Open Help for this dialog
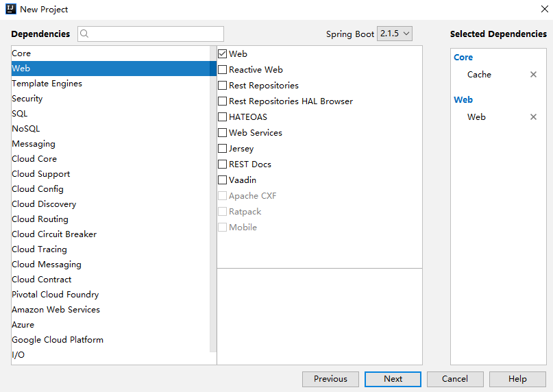Image resolution: width=553 pixels, height=392 pixels. click(x=517, y=379)
